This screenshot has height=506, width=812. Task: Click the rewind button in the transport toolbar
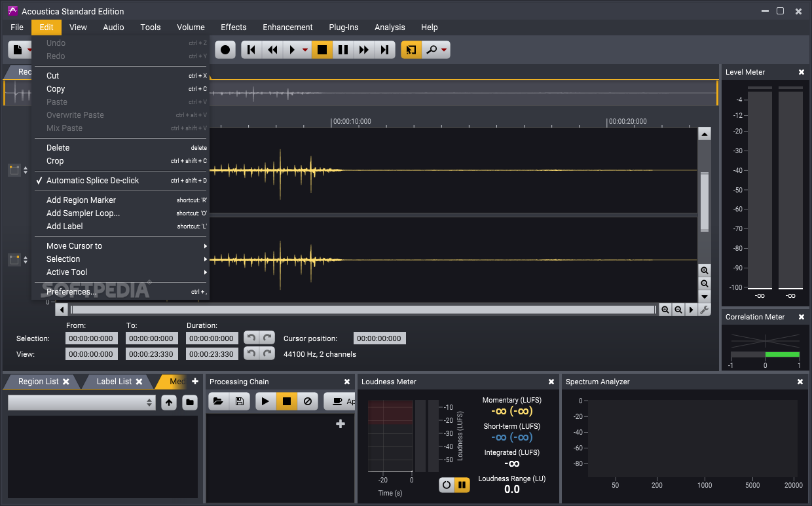[272, 50]
